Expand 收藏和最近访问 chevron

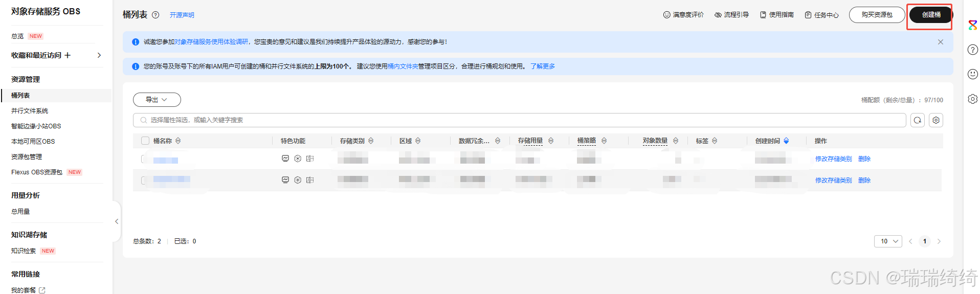tap(99, 55)
